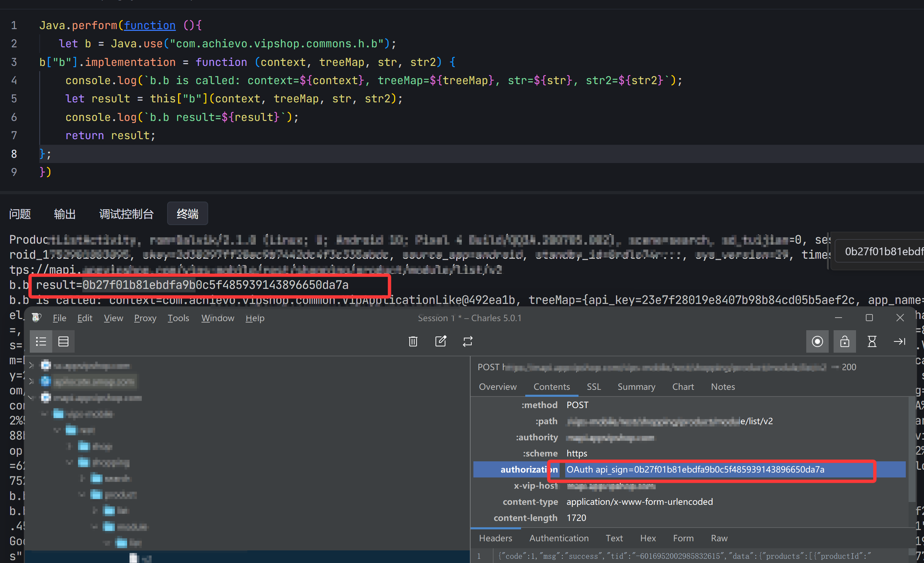Click content-type application/x-www-form-urlencoded value
The image size is (924, 563).
tap(639, 502)
